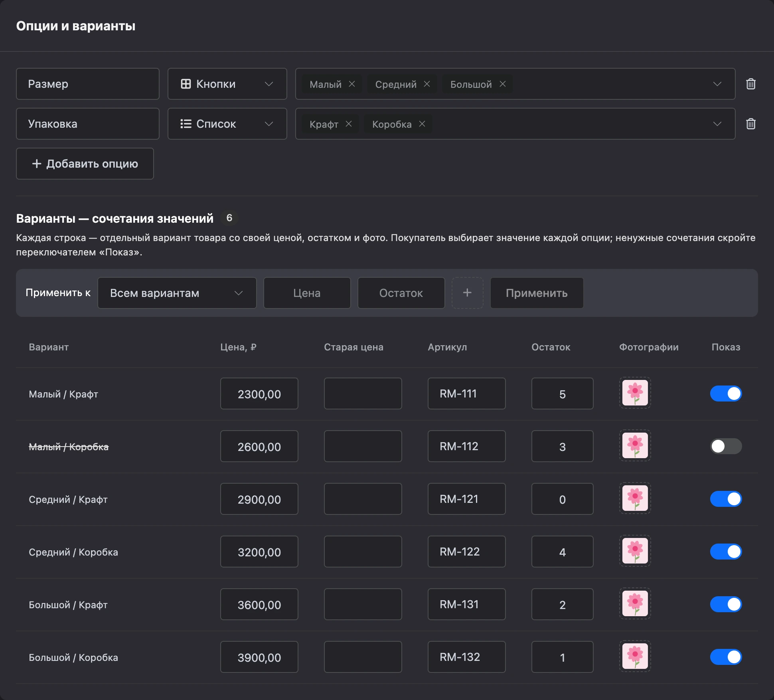Open photo thumbnail for Малый / Крафт

(635, 393)
